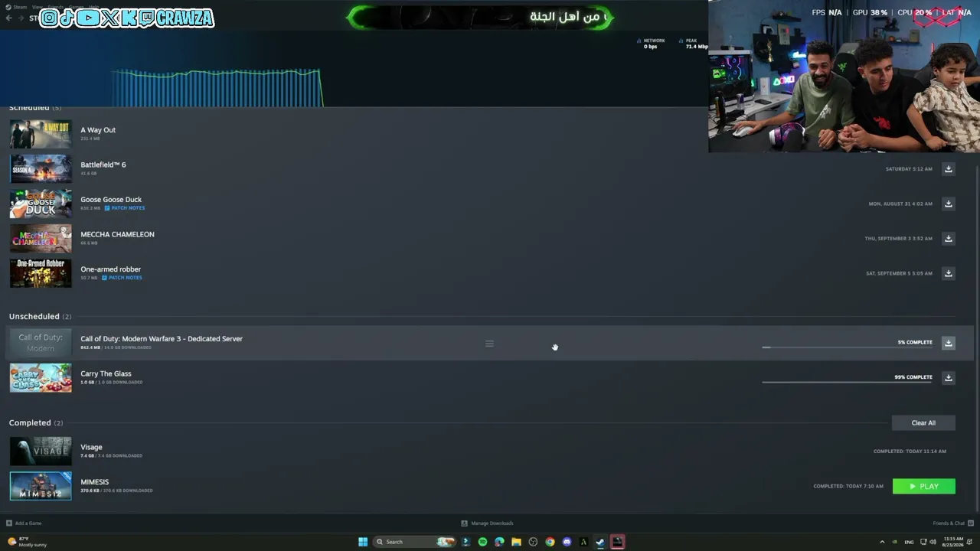The width and height of the screenshot is (980, 551).
Task: Open the Goose Goose Duck thumbnail
Action: point(41,204)
